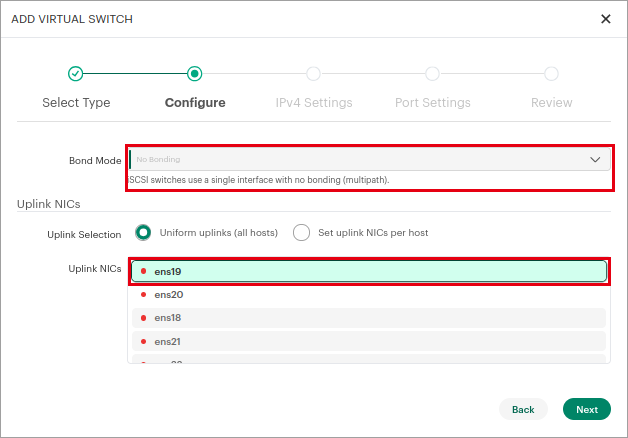The image size is (628, 438).
Task: Click the Port Settings step circle
Action: coord(432,74)
